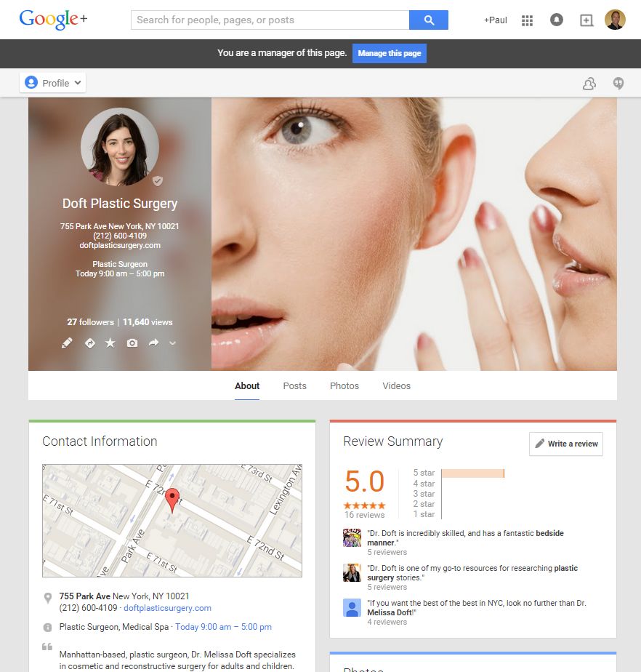This screenshot has height=672, width=641.
Task: Click the 5 star rating bar
Action: click(x=472, y=473)
